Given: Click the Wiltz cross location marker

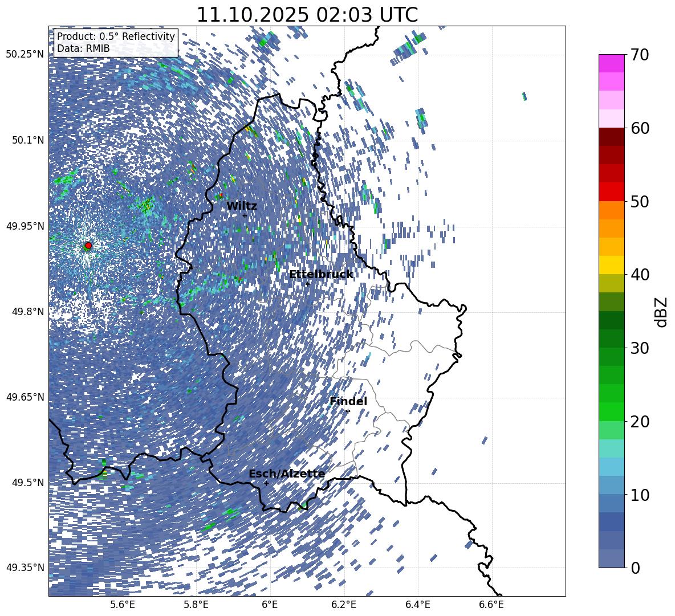Looking at the screenshot, I should tap(245, 215).
